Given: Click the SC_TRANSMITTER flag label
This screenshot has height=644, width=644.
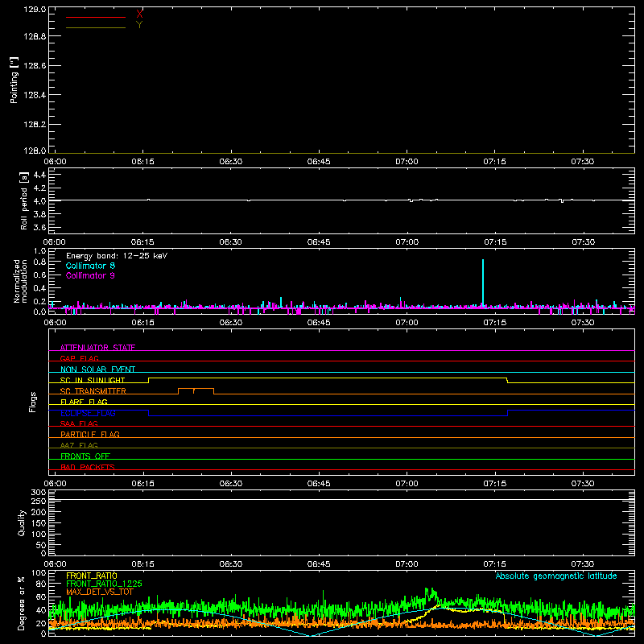Looking at the screenshot, I should click(x=93, y=391).
